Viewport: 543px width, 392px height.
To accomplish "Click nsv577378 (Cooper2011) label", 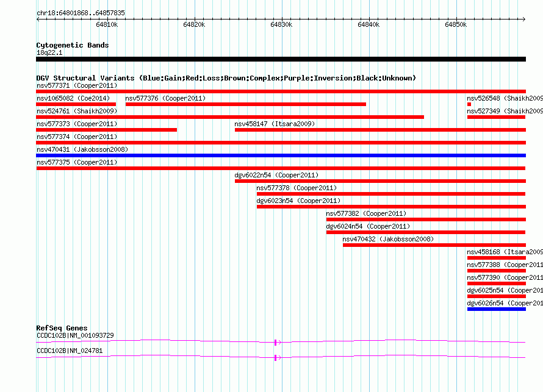I will pyautogui.click(x=297, y=188).
